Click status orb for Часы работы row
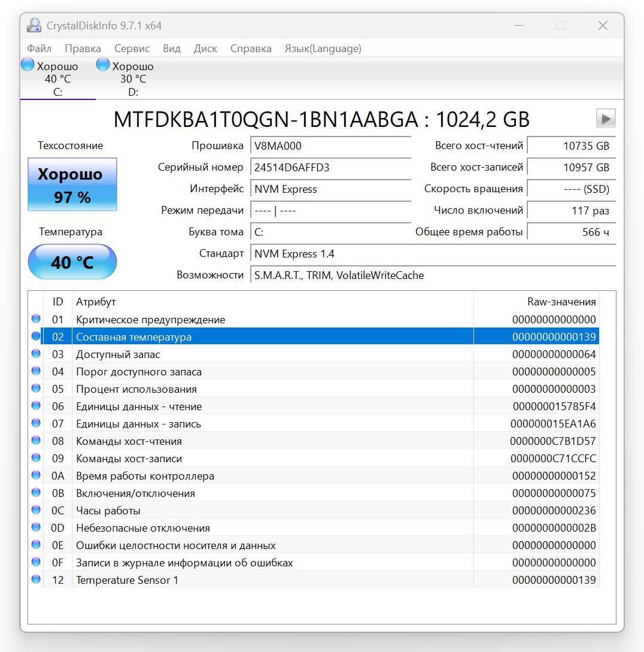 (x=36, y=510)
